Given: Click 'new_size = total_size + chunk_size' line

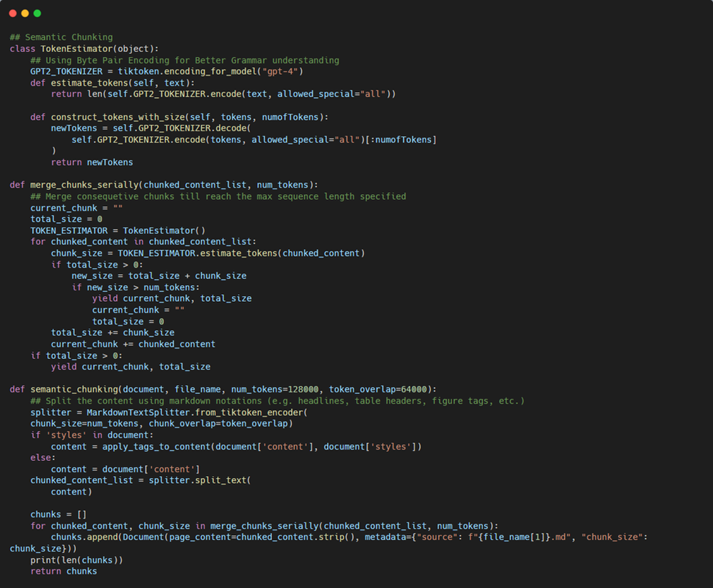Looking at the screenshot, I should [x=158, y=275].
